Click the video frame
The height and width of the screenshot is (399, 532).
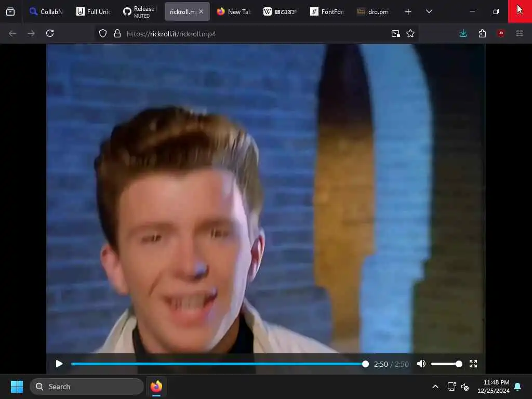pyautogui.click(x=265, y=199)
